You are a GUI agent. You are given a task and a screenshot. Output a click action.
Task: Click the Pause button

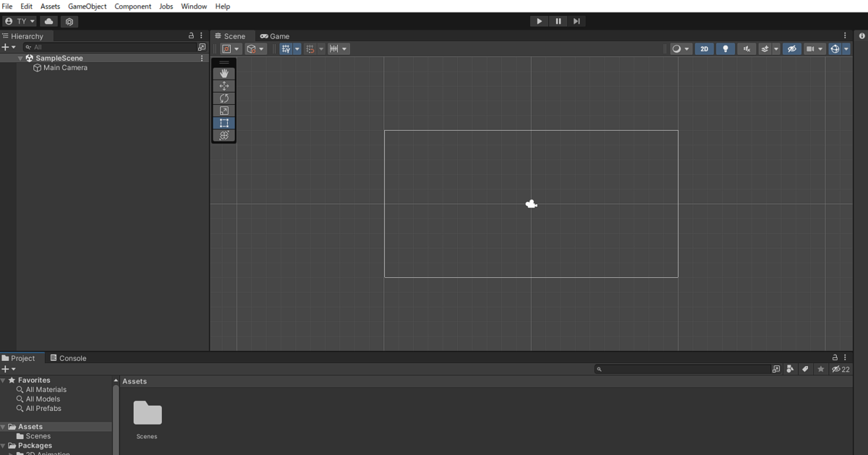(558, 21)
